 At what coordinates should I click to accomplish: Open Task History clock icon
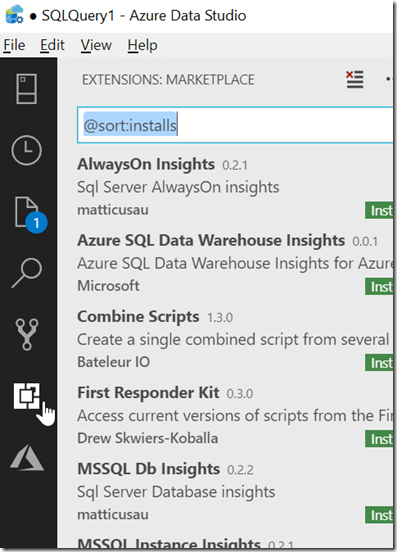coord(26,150)
